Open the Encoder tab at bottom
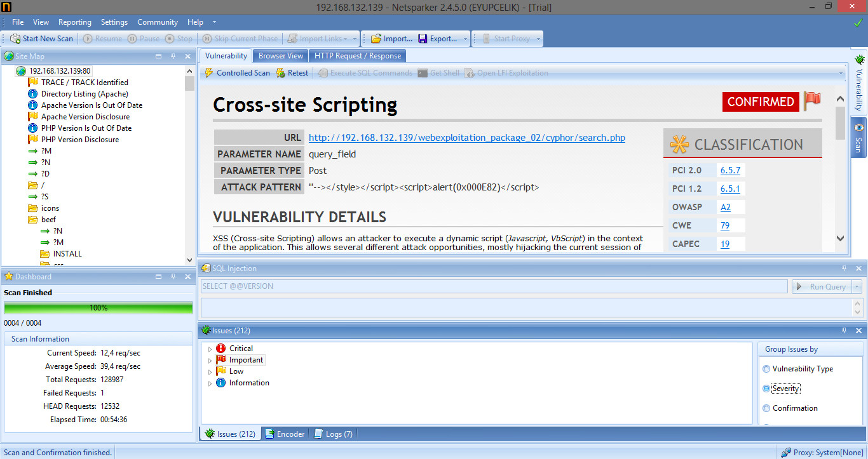 tap(285, 434)
